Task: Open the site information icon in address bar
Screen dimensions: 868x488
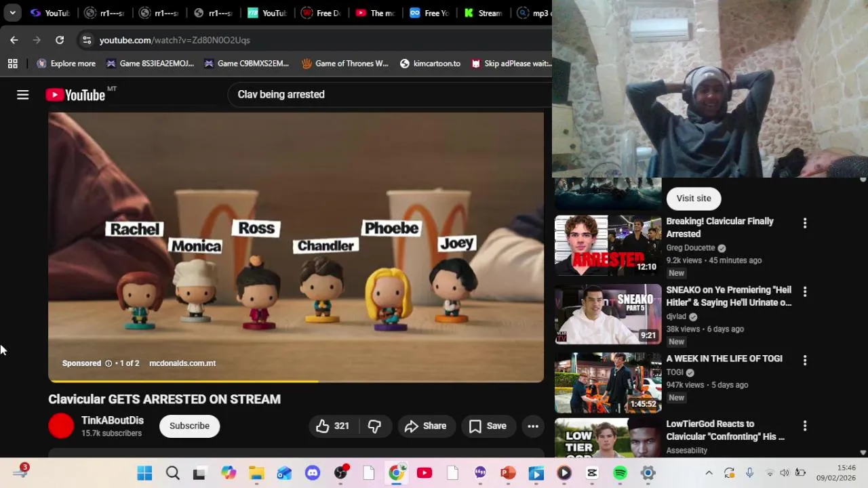Action: tap(86, 40)
